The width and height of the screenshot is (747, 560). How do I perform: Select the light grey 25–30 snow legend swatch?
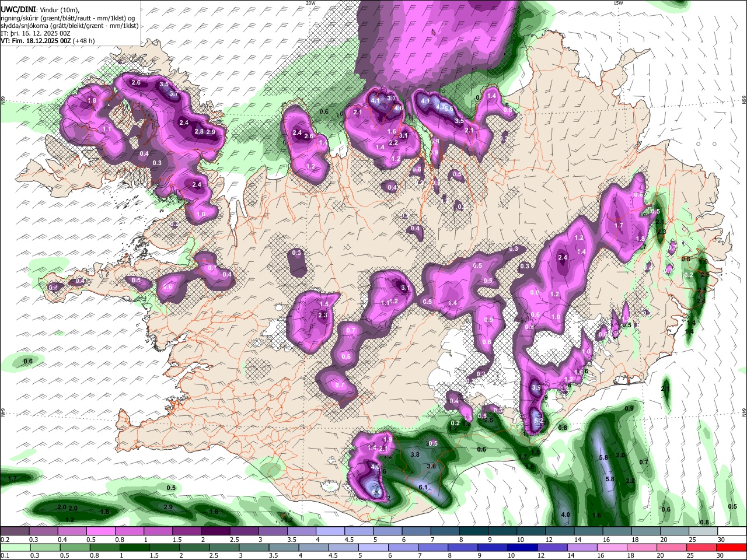[704, 531]
